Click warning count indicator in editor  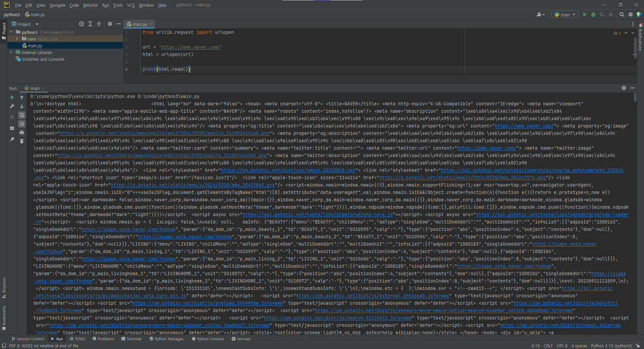pos(616,33)
